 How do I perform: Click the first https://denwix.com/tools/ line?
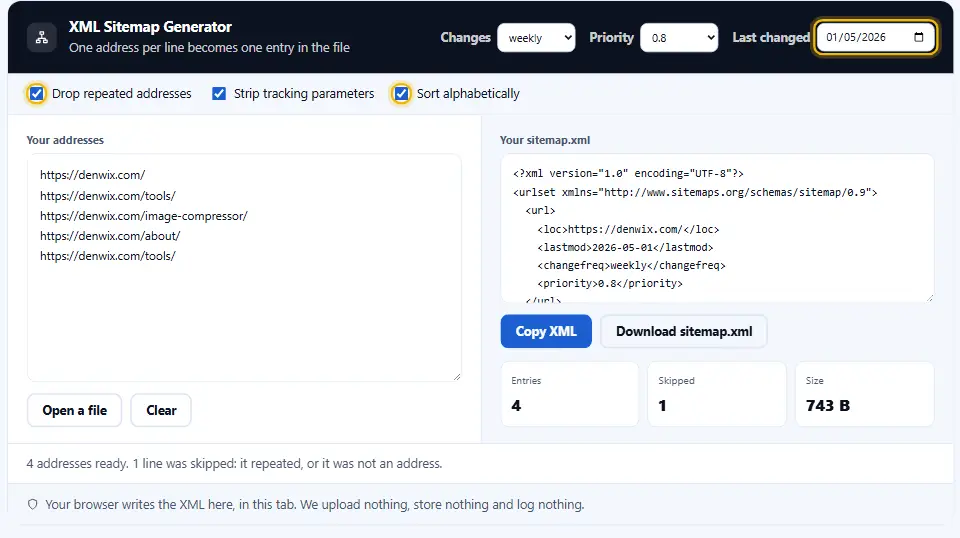coord(108,196)
